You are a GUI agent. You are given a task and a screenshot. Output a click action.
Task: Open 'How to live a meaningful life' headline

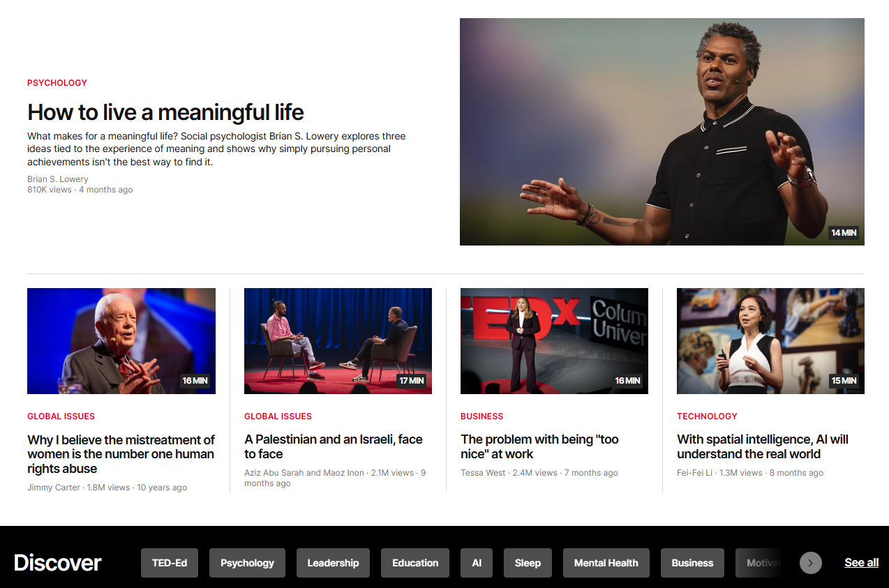(x=165, y=112)
